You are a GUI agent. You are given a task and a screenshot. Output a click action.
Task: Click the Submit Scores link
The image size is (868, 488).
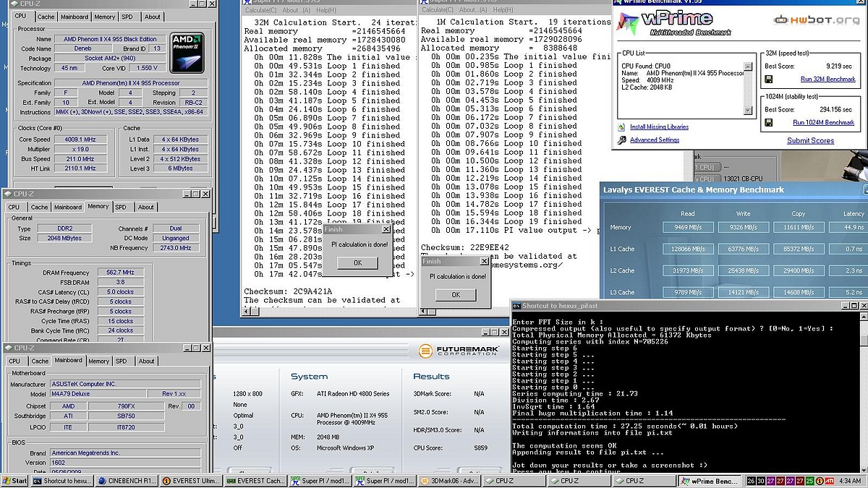pyautogui.click(x=810, y=141)
